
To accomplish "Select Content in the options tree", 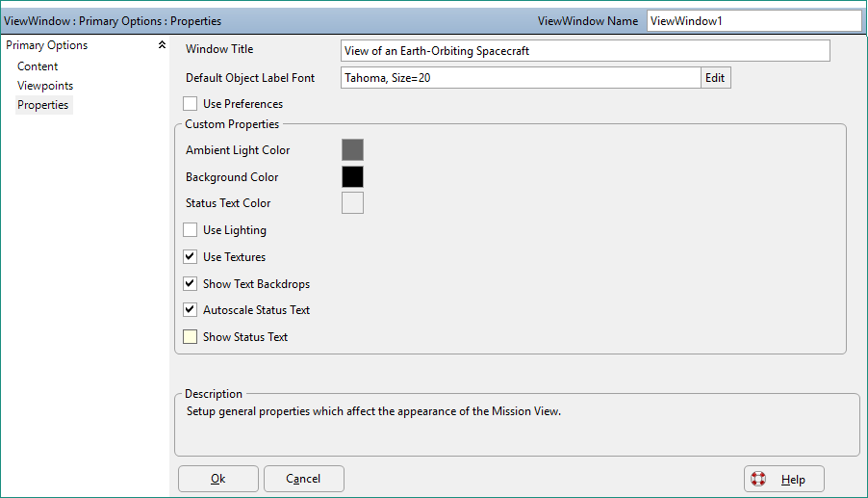I will (38, 66).
